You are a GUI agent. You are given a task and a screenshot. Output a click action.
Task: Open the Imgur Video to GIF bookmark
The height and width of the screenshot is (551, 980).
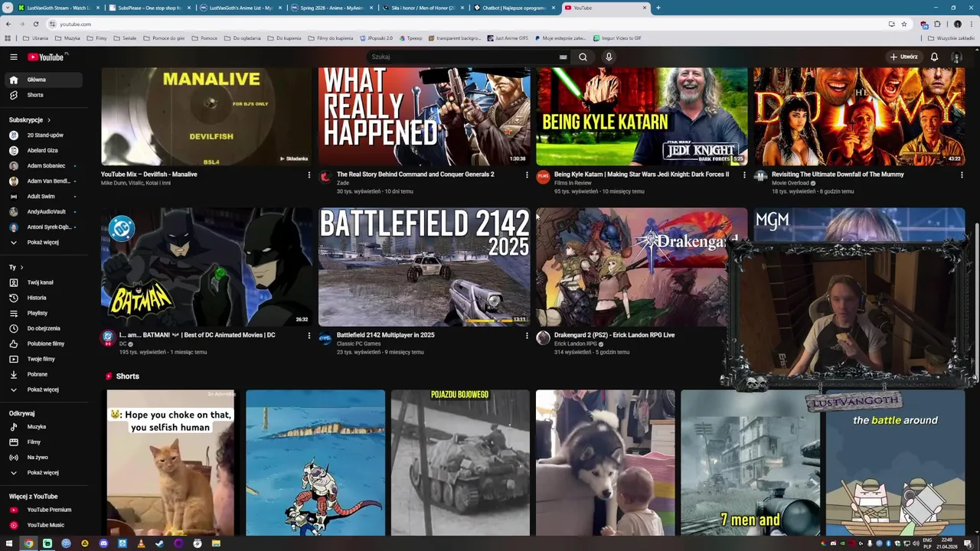(616, 38)
